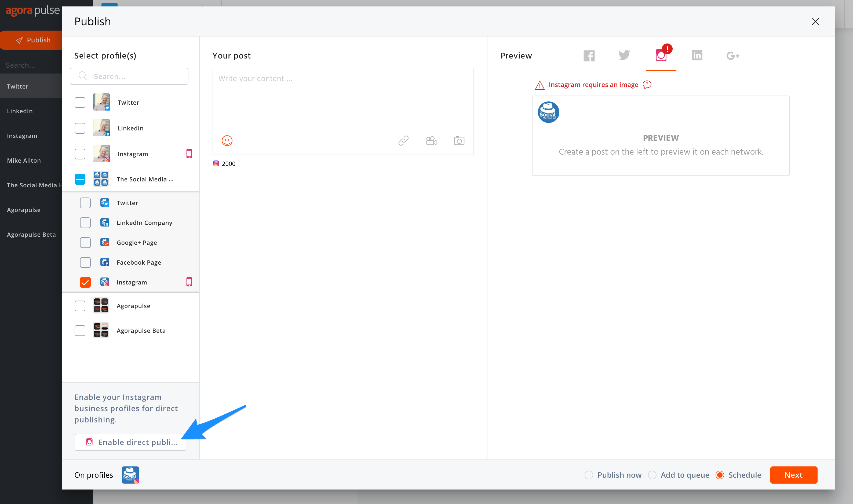Click The Social Media group avatar icon
The height and width of the screenshot is (504, 853).
(x=101, y=179)
